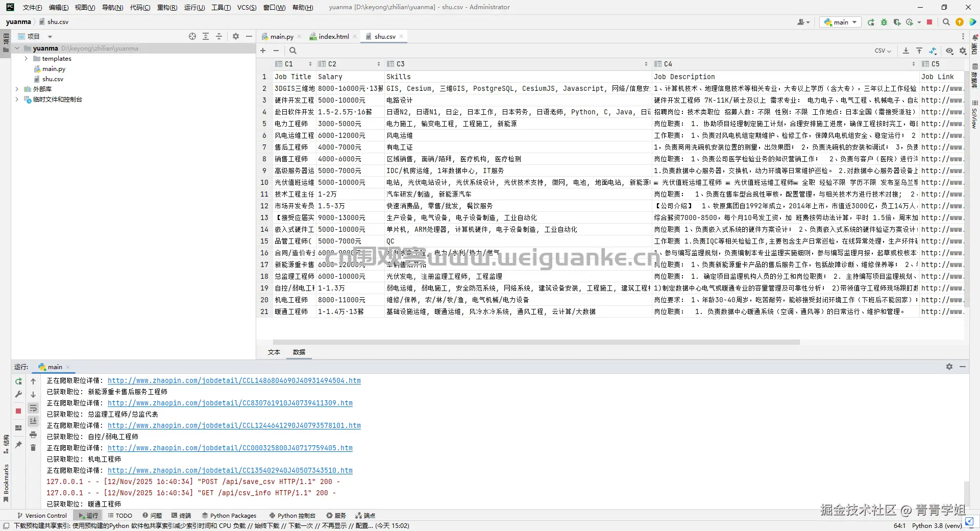Open Search Everywhere with the magnifier icon
The width and height of the screenshot is (980, 531).
click(x=946, y=22)
